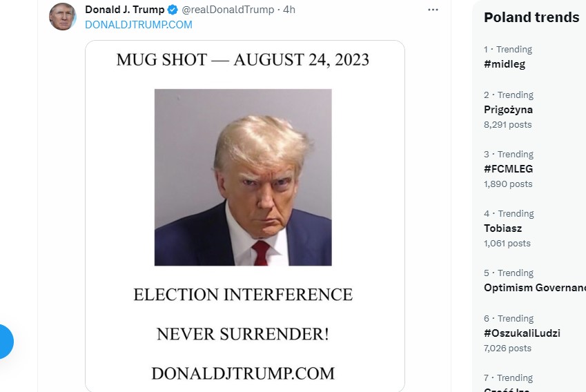Open the post's three-dot more menu

coord(433,10)
